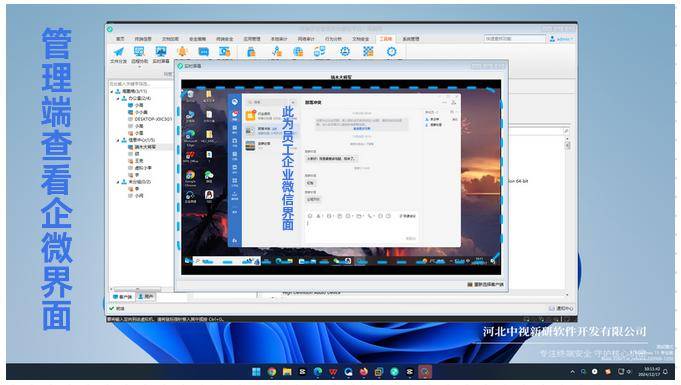Switch to the 用户 bottom tab
This screenshot has width=681, height=385.
point(146,297)
